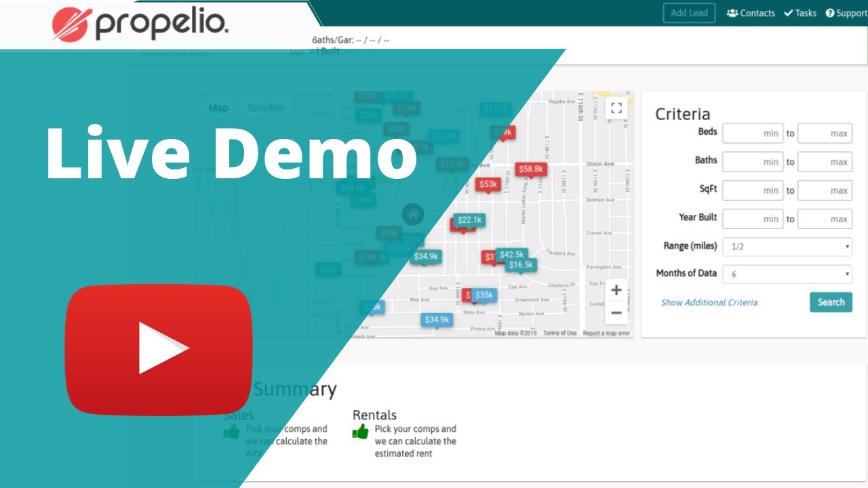868x488 pixels.
Task: Click the Baths min field
Action: pos(753,162)
